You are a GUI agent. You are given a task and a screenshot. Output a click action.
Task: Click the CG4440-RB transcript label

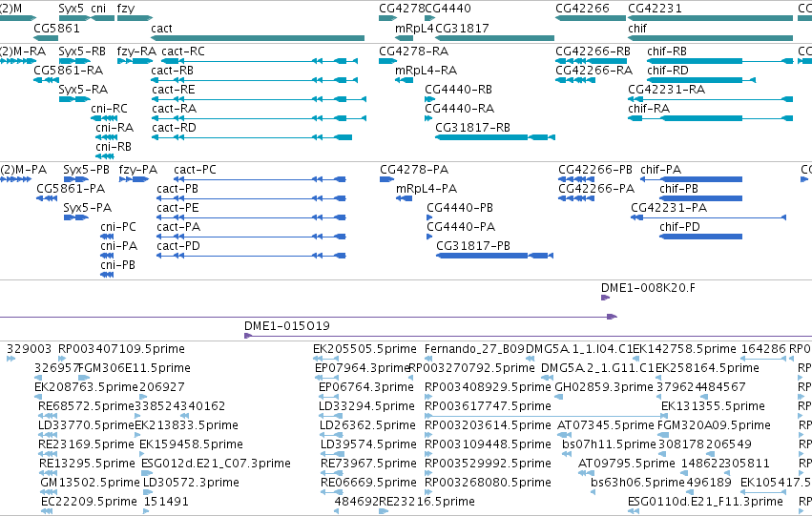[x=458, y=90]
